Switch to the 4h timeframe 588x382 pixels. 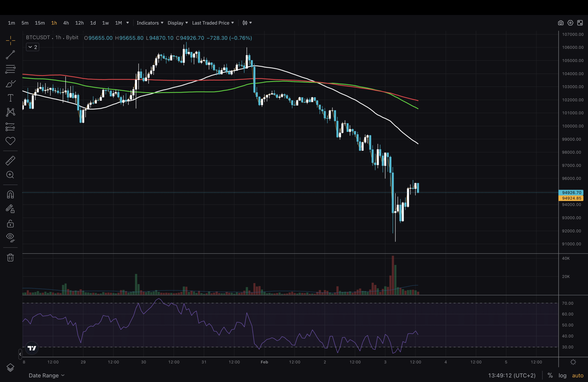(66, 23)
